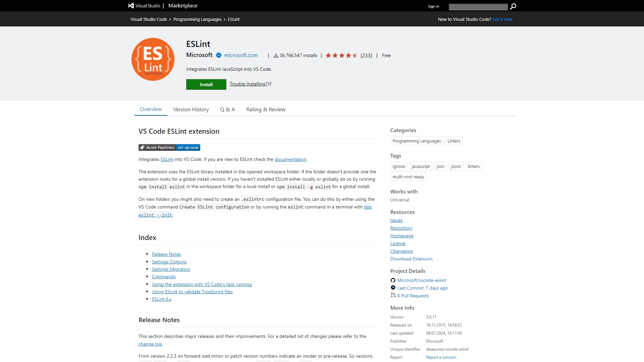Click the GitHub icon beside Microsoft/vscode-eslint
The width and height of the screenshot is (644, 362).
click(x=393, y=280)
